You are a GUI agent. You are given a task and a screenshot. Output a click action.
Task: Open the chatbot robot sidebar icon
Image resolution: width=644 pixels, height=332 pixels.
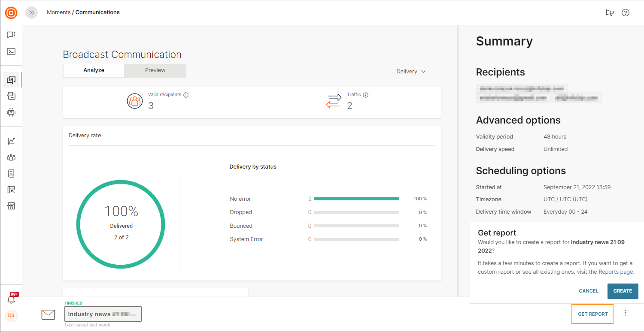pyautogui.click(x=11, y=112)
